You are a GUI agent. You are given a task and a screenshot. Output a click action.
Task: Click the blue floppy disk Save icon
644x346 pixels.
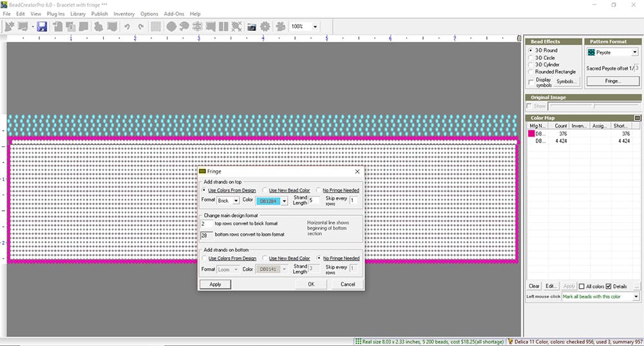coord(42,26)
